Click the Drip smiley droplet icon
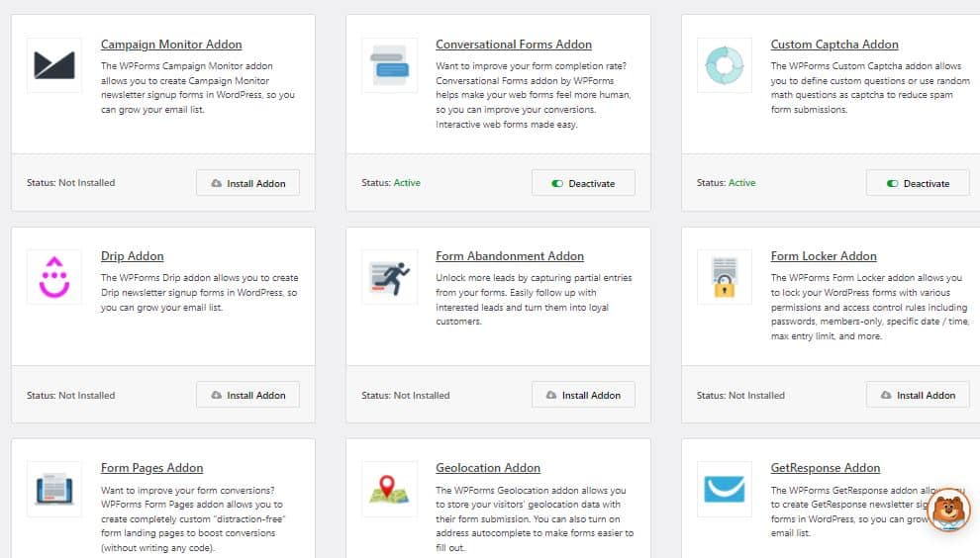 tap(54, 277)
